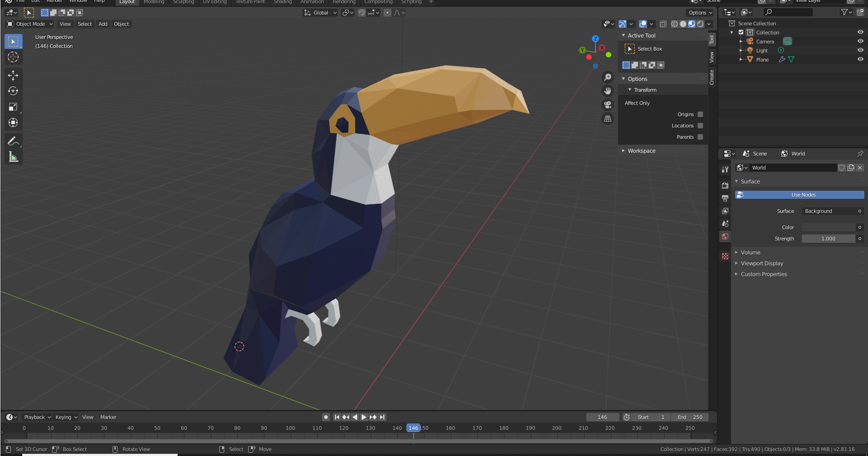Hide the Plane using its eye icon
Viewport: 868px width, 456px height.
point(860,59)
